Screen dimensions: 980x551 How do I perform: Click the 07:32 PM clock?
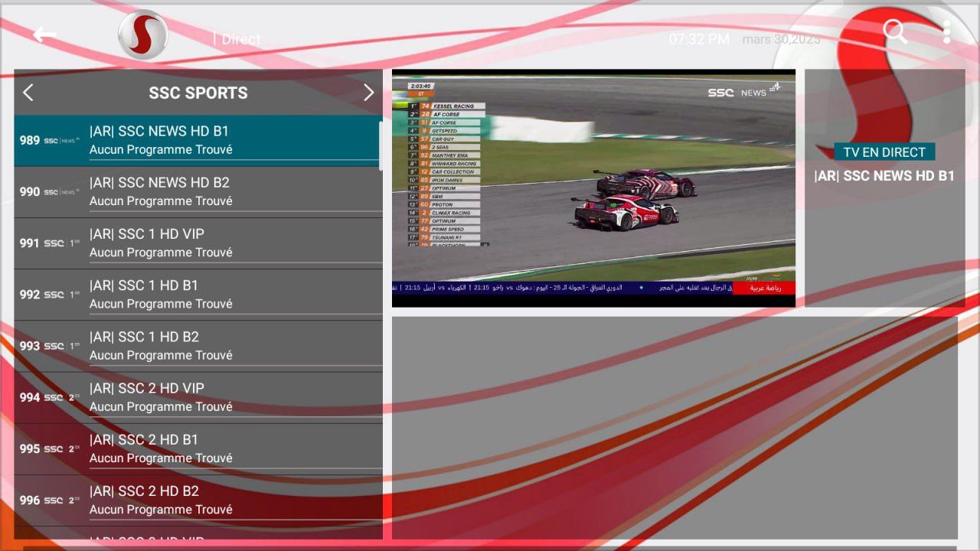click(x=699, y=39)
